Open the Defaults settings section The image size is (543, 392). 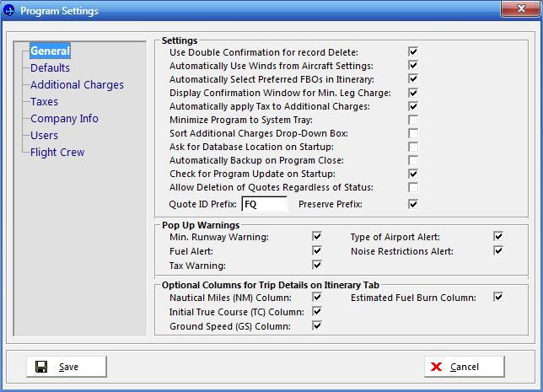tap(50, 68)
